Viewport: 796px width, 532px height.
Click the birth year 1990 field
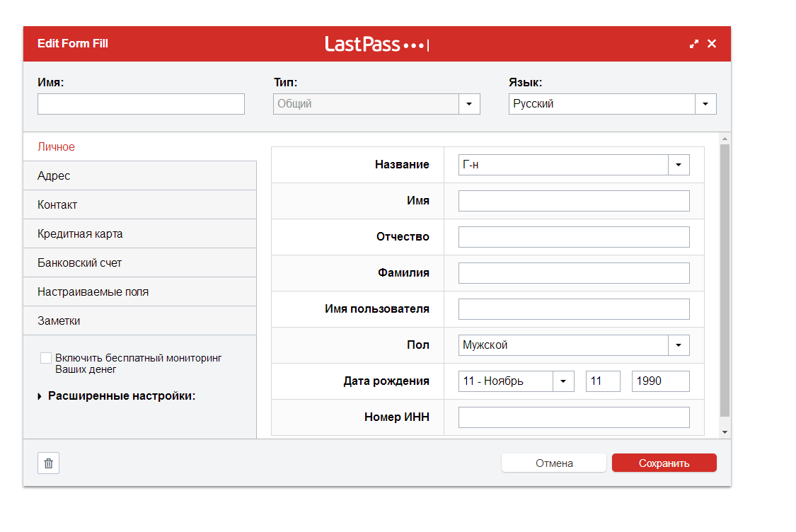660,381
